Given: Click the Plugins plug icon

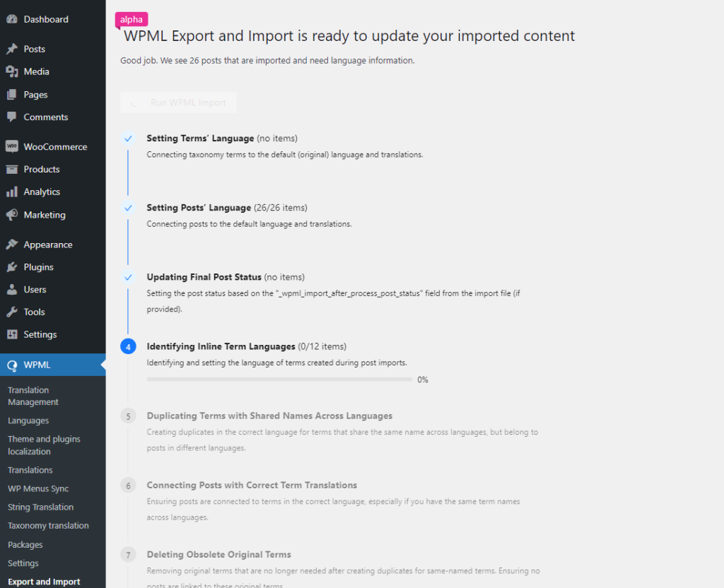Looking at the screenshot, I should click(x=12, y=266).
